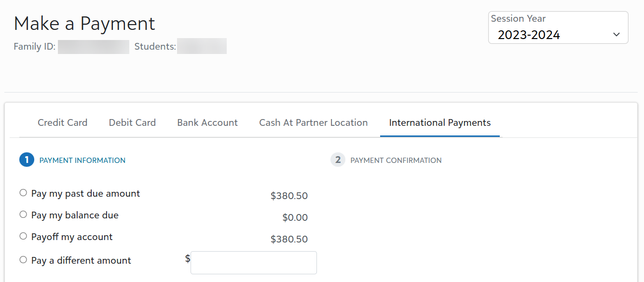Select 'Pay my balance due' option

coord(23,214)
